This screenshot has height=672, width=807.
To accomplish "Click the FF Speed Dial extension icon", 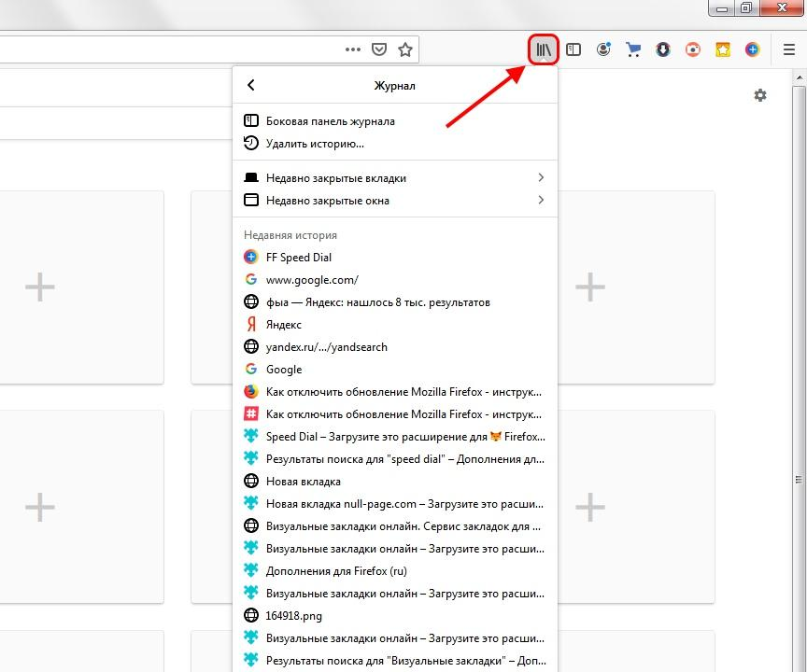I will (x=753, y=49).
